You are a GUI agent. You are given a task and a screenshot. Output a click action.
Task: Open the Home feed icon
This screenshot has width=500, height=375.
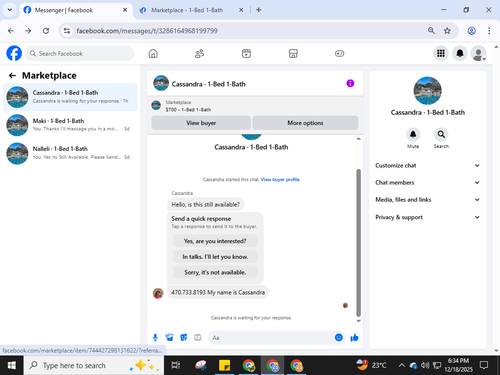tap(153, 53)
